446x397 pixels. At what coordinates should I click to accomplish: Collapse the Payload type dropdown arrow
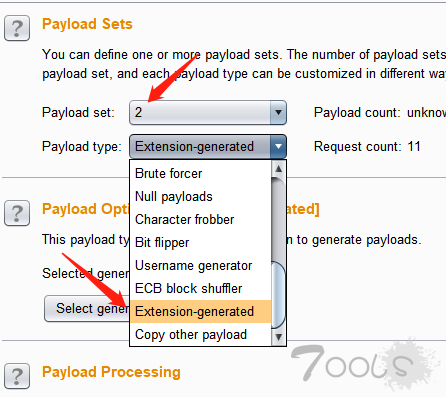coord(278,146)
